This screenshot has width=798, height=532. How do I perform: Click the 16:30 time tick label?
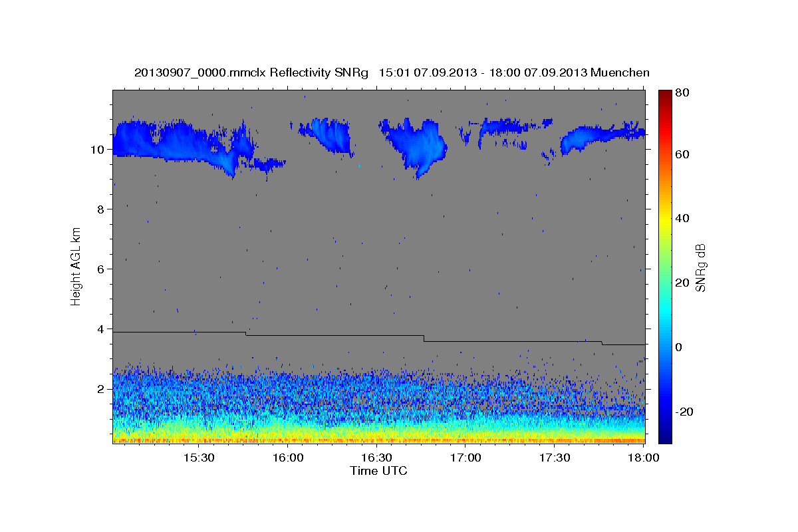coord(376,458)
